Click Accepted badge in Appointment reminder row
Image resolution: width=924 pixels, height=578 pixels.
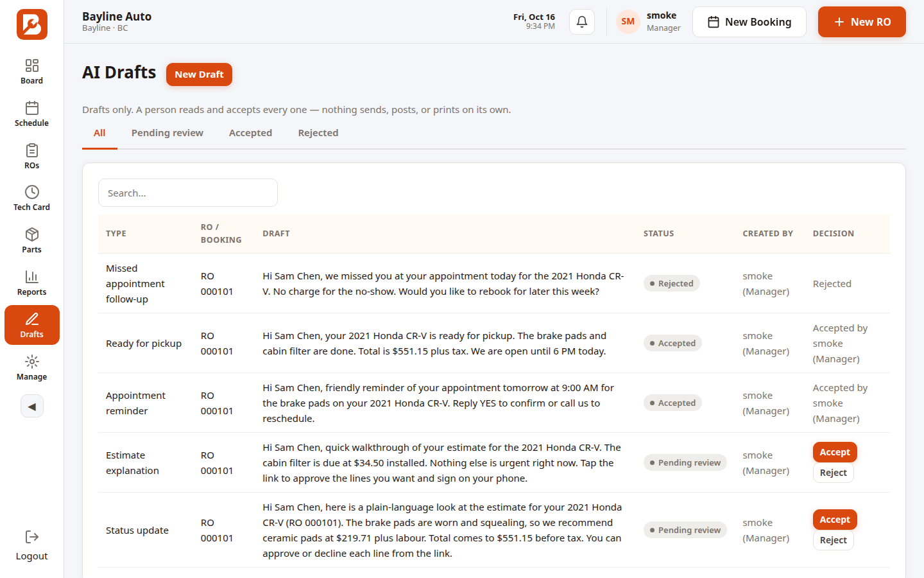pyautogui.click(x=673, y=403)
